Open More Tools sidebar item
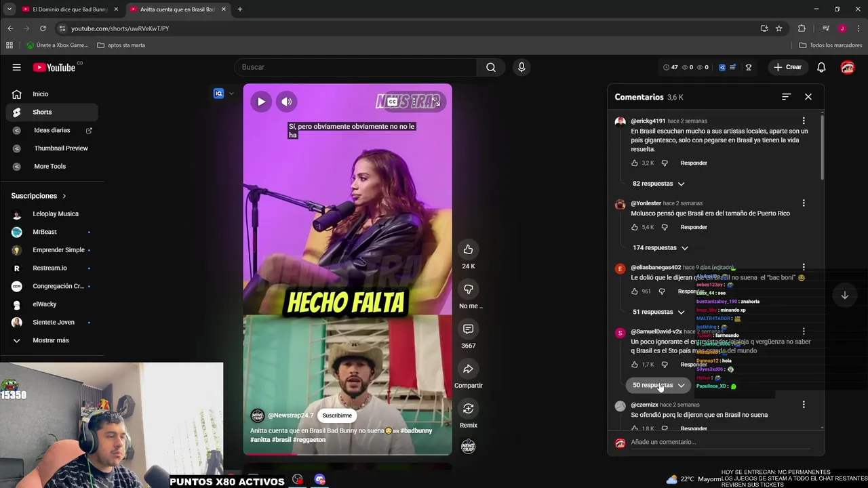This screenshot has height=488, width=868. pyautogui.click(x=52, y=166)
